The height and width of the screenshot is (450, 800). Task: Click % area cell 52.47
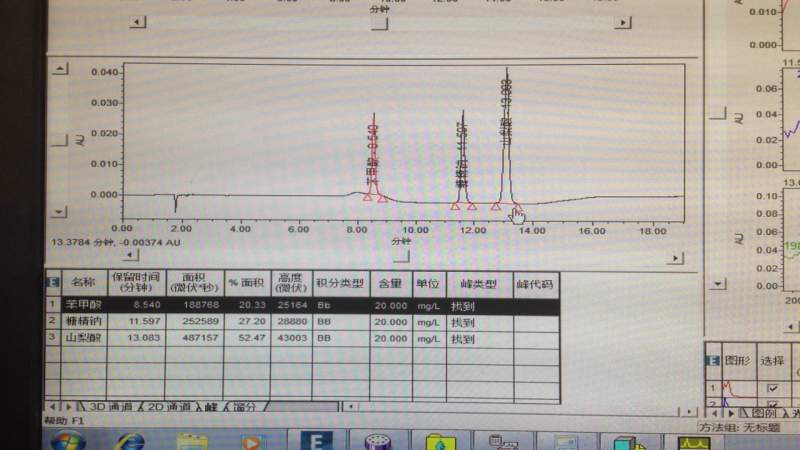click(x=247, y=338)
